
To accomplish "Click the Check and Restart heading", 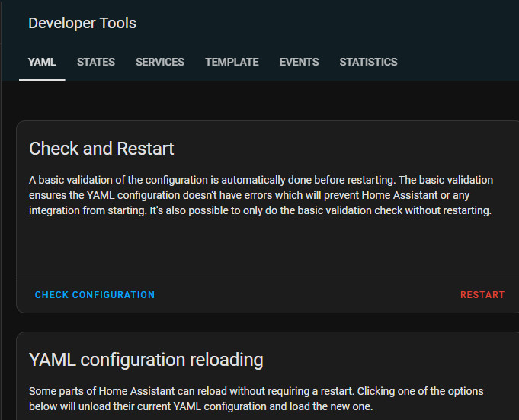I will pos(101,148).
